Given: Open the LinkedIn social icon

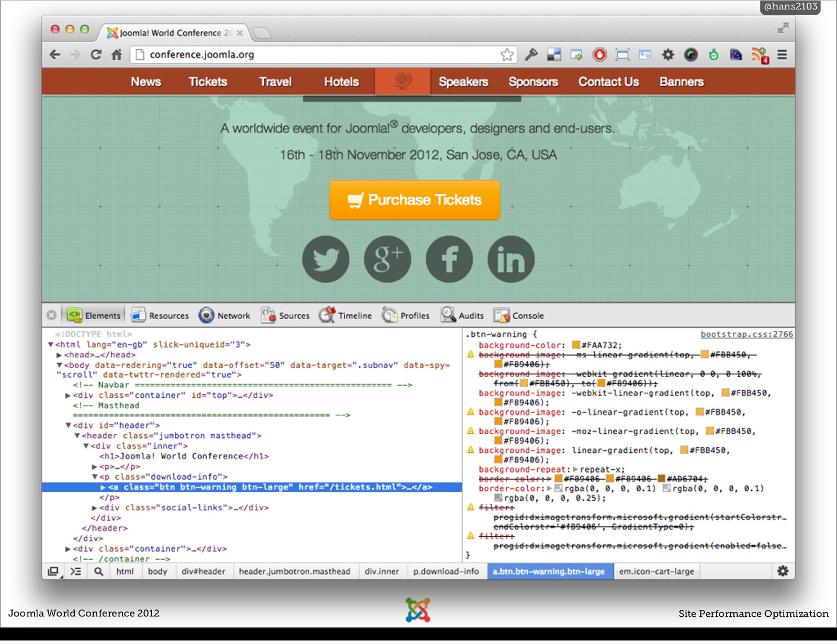Looking at the screenshot, I should (511, 259).
